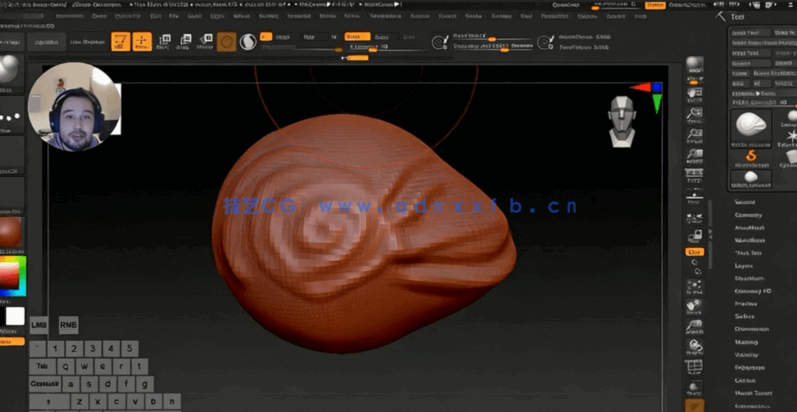Image resolution: width=797 pixels, height=412 pixels.
Task: Toggle the orange Zadd button
Action: point(357,37)
